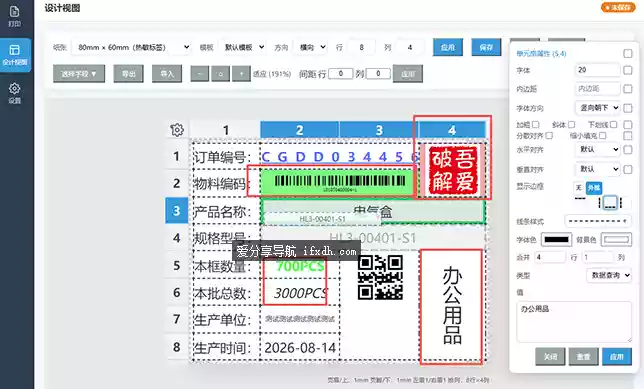Click the gray spacing Apply button
The height and width of the screenshot is (389, 644).
(408, 74)
